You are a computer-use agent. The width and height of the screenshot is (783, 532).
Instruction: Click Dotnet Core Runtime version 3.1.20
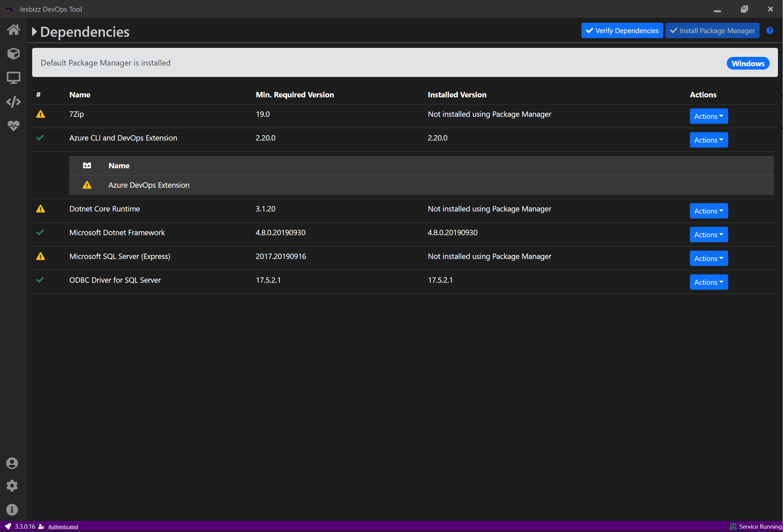pyautogui.click(x=265, y=209)
